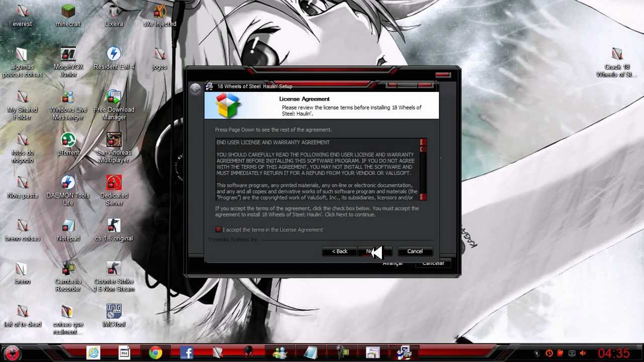644x362 pixels.
Task: Open the breno desktop folder
Action: point(22,273)
